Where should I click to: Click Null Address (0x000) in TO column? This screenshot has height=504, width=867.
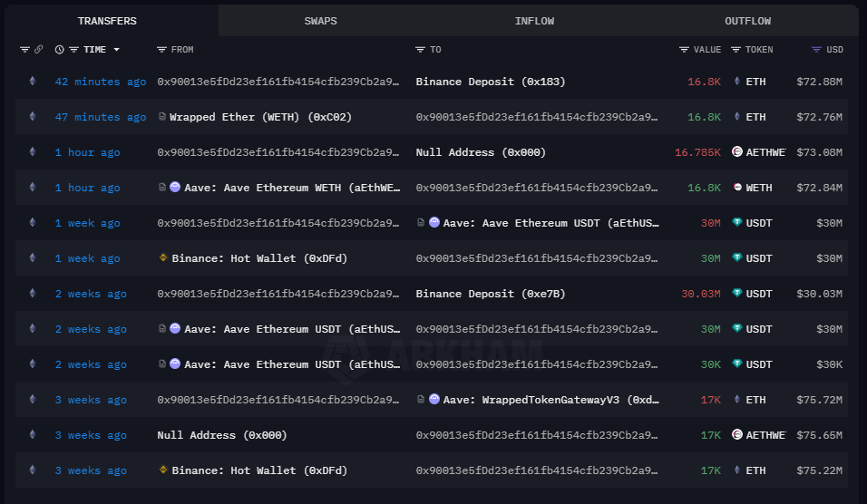coord(481,152)
